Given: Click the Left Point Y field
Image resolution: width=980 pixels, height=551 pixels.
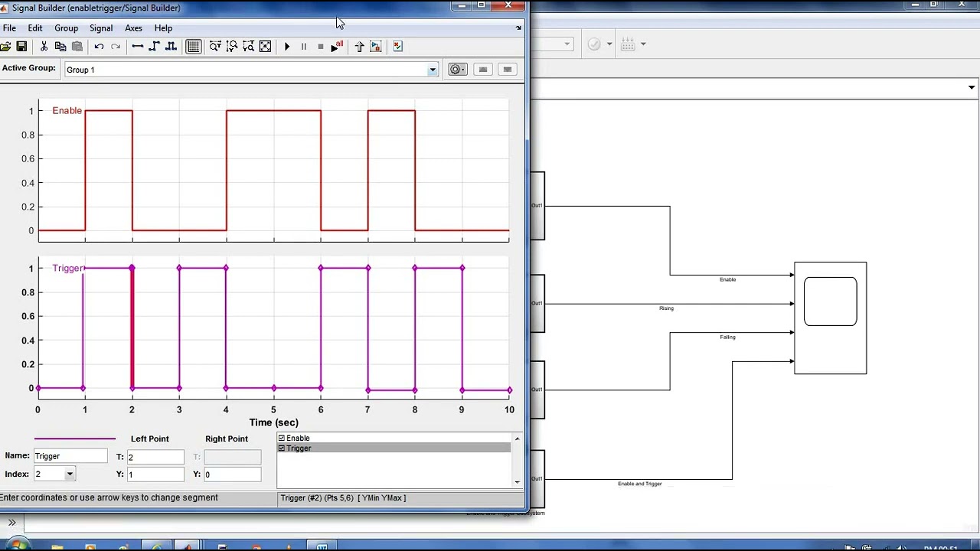Looking at the screenshot, I should coord(155,474).
